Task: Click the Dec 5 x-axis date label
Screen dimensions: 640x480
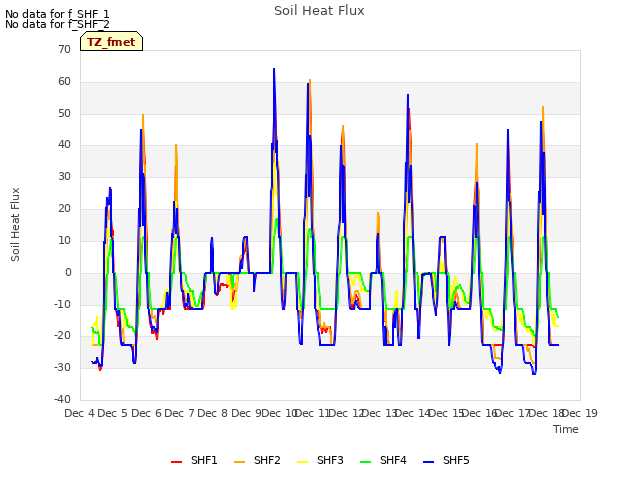Action: (x=113, y=413)
